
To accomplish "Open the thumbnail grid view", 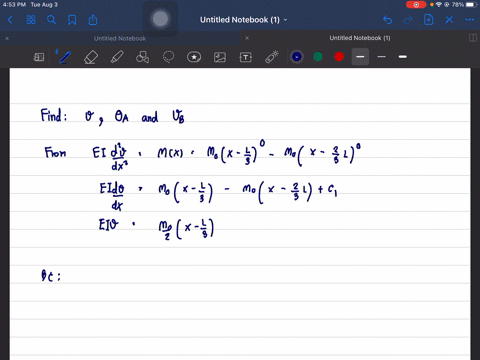I will point(31,20).
